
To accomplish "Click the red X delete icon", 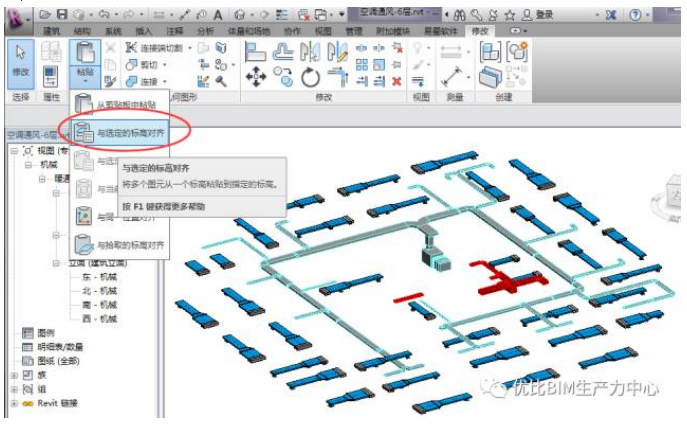I will point(396,81).
